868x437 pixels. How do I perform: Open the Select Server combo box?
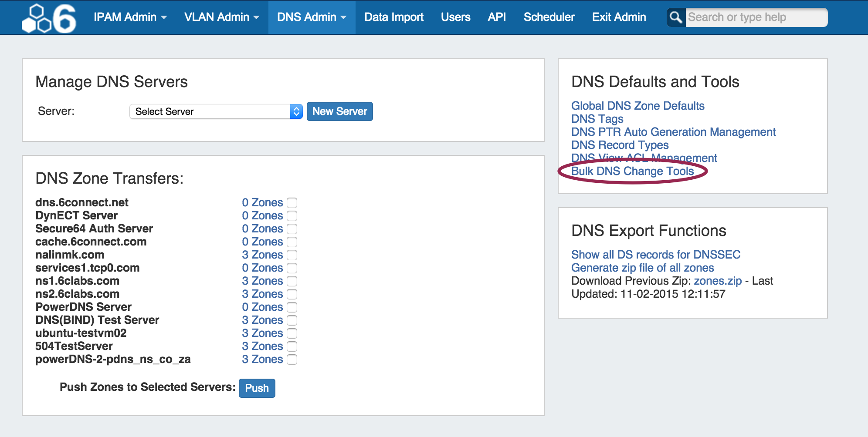216,111
